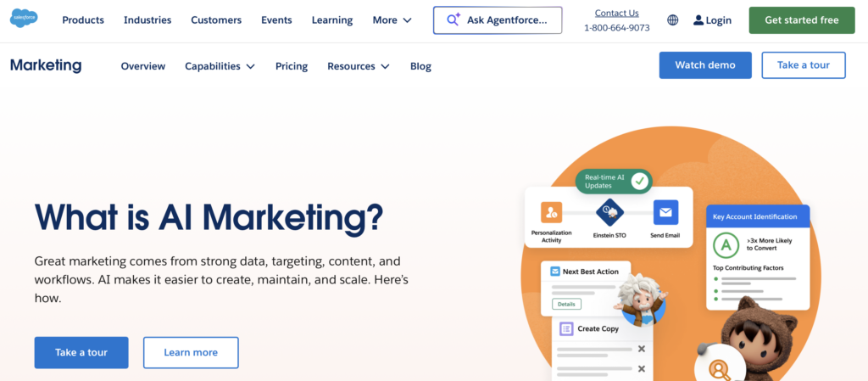Screen dimensions: 868x381
Task: Click the hero Take a tour button
Action: (81, 352)
